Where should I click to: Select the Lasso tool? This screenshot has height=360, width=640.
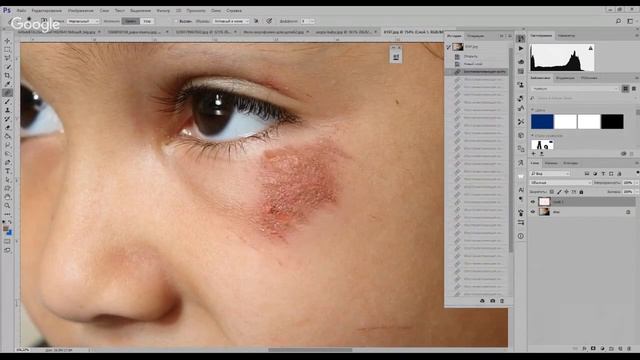point(7,58)
